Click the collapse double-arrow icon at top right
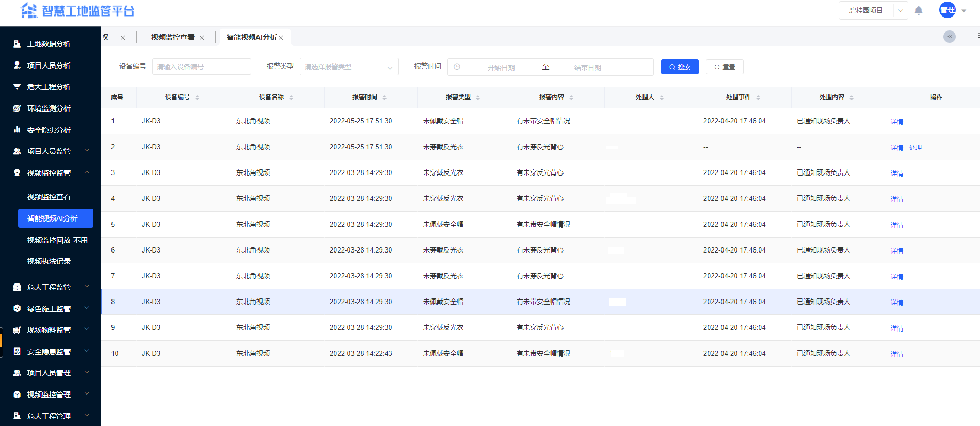 [949, 37]
